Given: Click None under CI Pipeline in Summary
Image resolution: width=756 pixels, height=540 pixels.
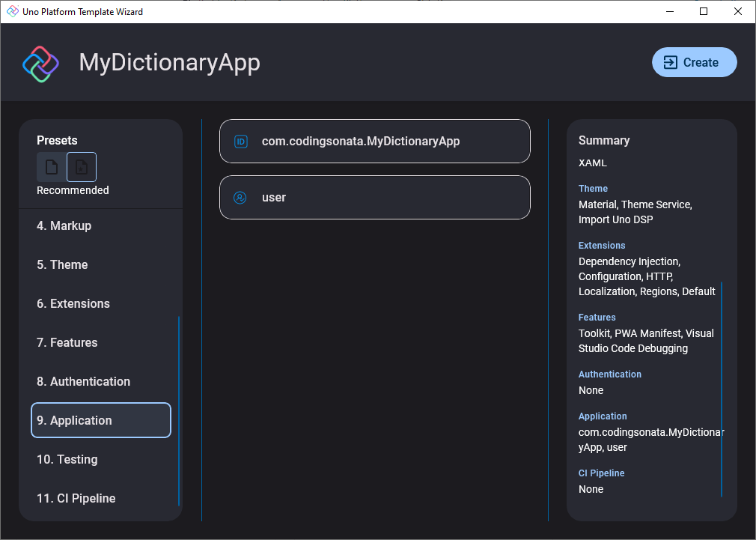Looking at the screenshot, I should pos(591,489).
